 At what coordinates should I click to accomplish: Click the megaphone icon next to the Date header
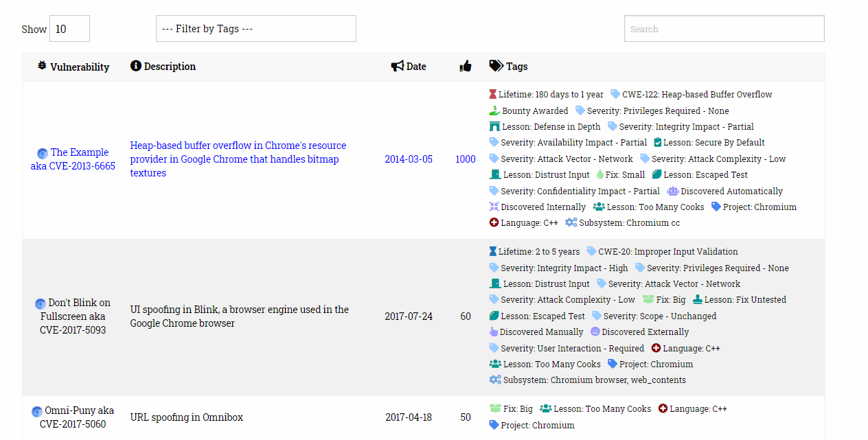(x=396, y=65)
